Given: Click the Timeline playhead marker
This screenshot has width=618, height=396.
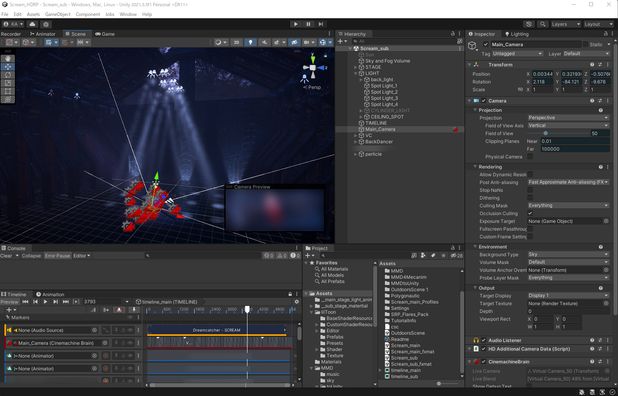Looking at the screenshot, I should pyautogui.click(x=247, y=309).
